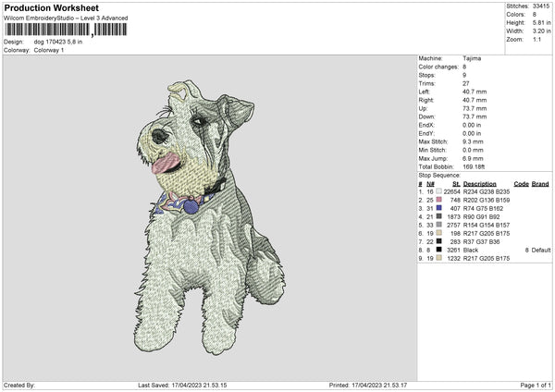
Task: Click the EndY label
Action: (x=426, y=133)
